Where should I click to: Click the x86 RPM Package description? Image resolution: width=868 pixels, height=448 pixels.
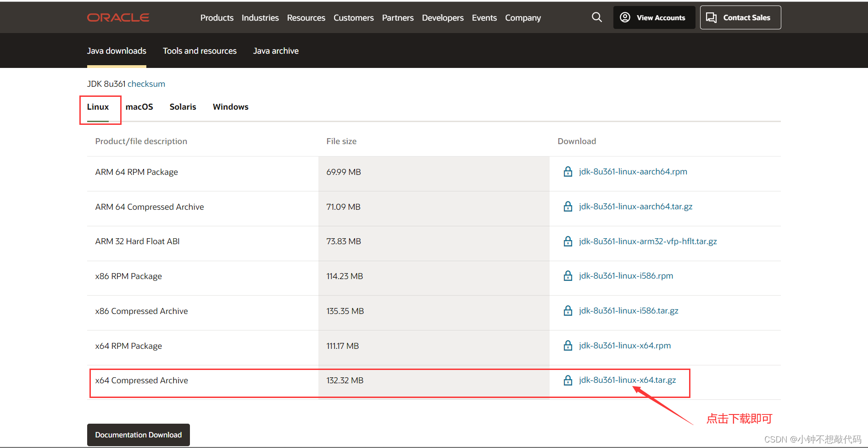(128, 276)
